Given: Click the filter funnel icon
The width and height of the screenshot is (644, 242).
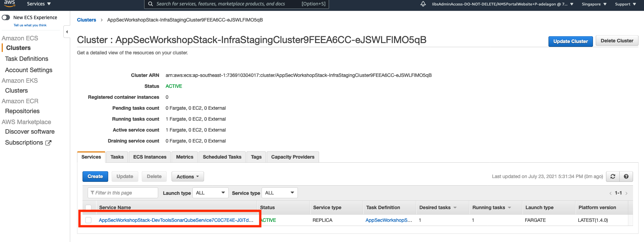Looking at the screenshot, I should coord(92,193).
